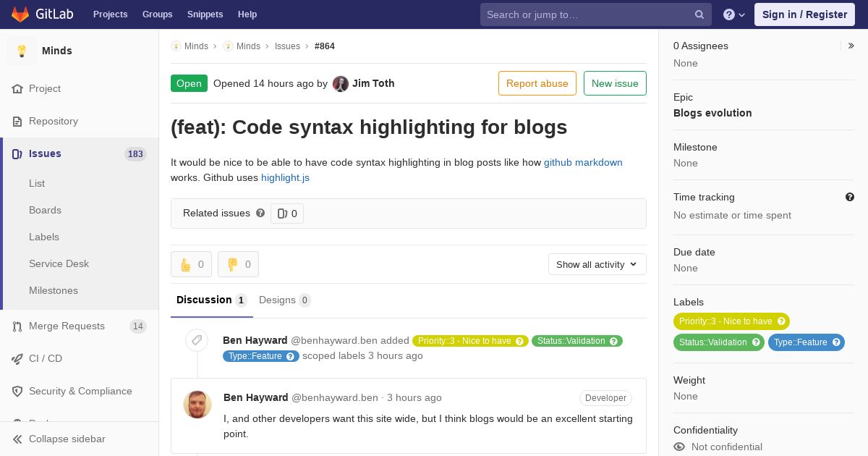Screen dimensions: 868x456
Task: Switch to the Discussion tab
Action: click(212, 300)
